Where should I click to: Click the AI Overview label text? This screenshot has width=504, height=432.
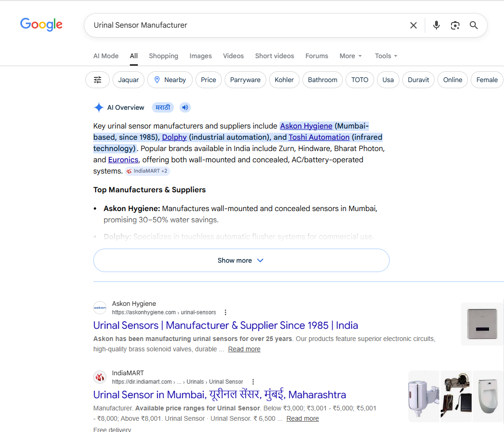click(x=126, y=107)
